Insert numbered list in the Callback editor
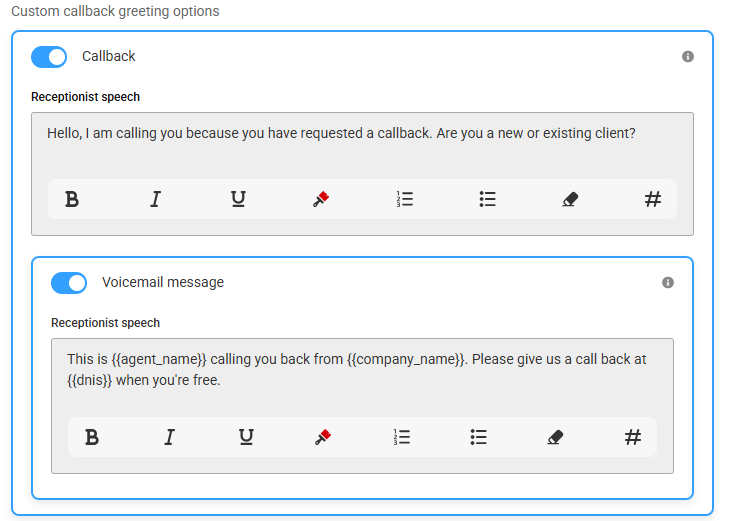This screenshot has width=729, height=521. [x=404, y=199]
